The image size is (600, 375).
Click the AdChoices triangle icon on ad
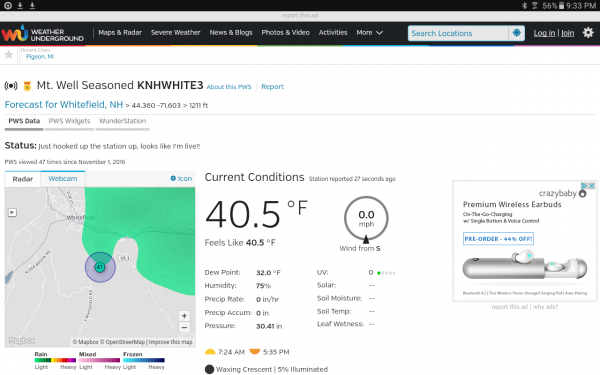(584, 186)
